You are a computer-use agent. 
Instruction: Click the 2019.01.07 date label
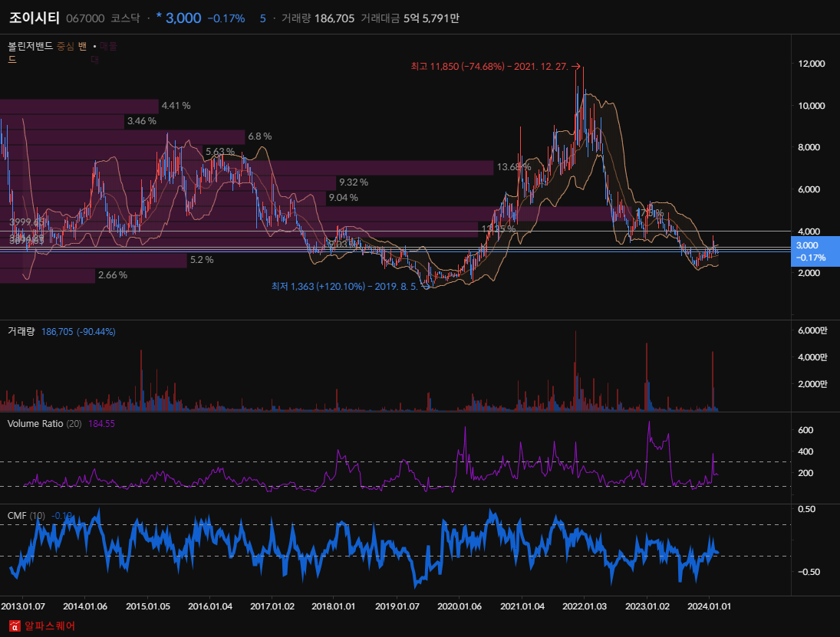coord(397,606)
